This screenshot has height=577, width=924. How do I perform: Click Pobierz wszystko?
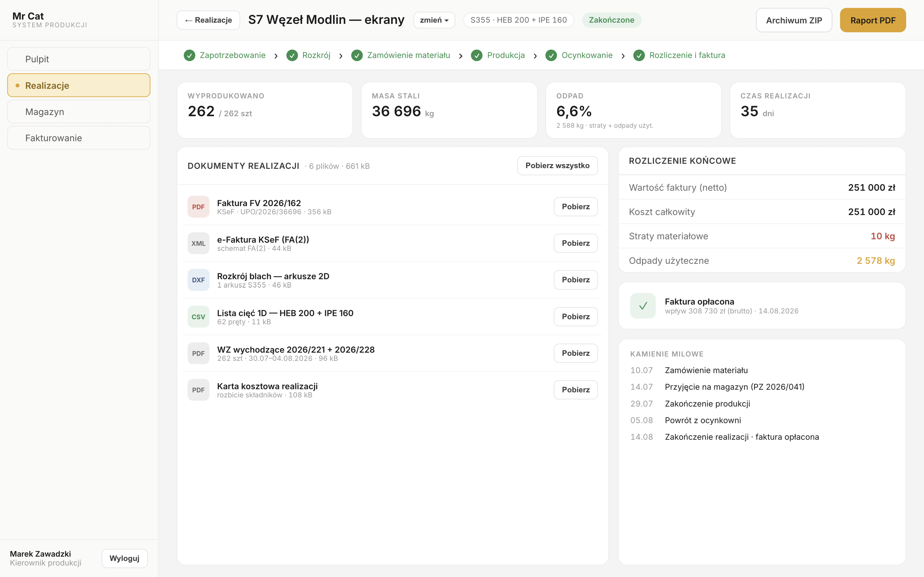click(x=558, y=166)
